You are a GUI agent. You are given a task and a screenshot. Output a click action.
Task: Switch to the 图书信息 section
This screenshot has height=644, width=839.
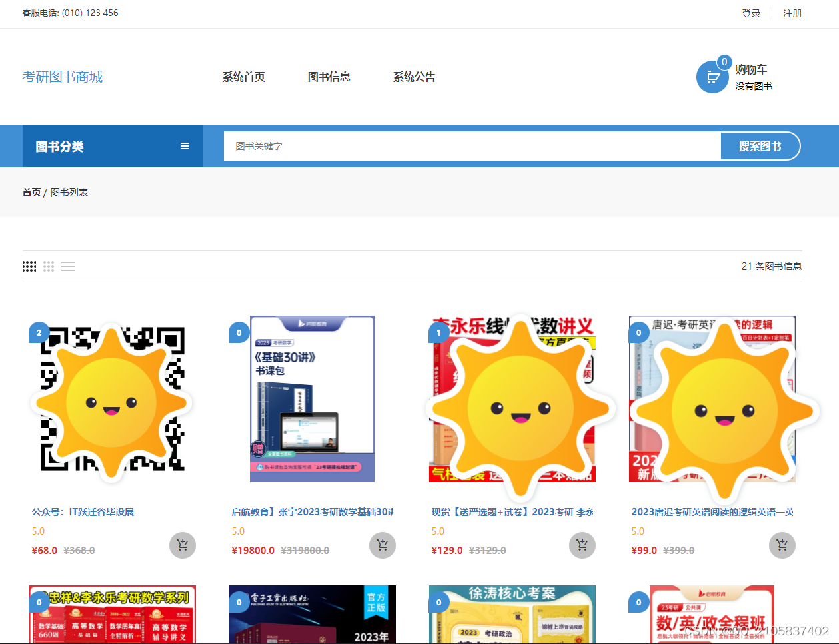[330, 77]
